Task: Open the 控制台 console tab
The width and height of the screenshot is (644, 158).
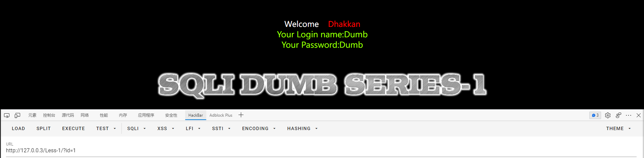Action: (x=49, y=115)
